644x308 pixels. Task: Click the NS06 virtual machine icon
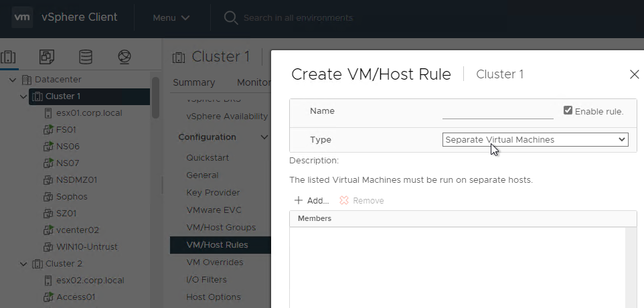point(48,147)
